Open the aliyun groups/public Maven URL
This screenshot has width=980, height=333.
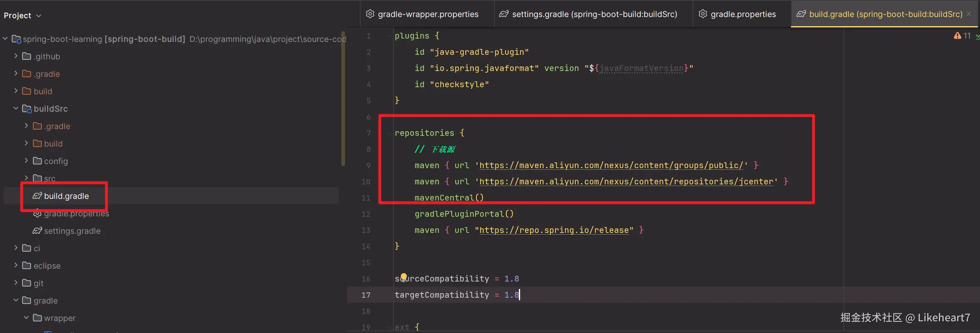(x=611, y=165)
